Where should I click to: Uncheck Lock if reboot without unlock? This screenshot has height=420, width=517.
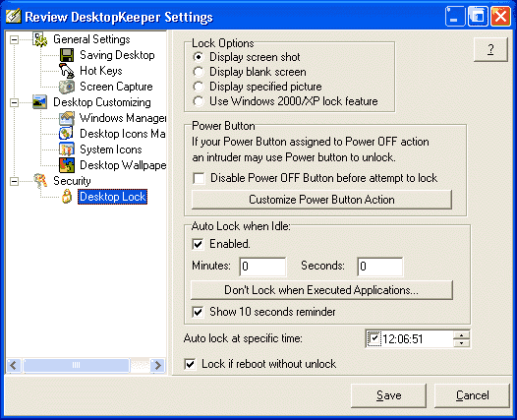coord(191,364)
